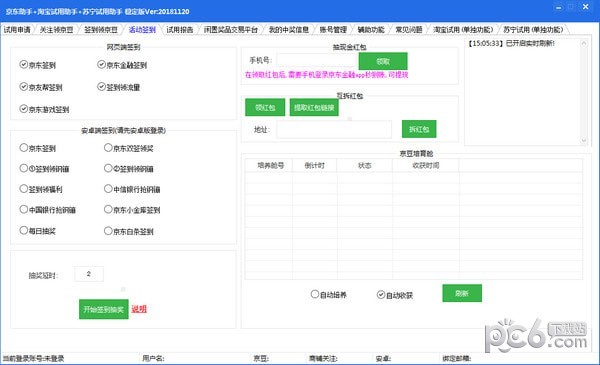
Task: Click the 收获时间 column header
Action: [x=426, y=166]
